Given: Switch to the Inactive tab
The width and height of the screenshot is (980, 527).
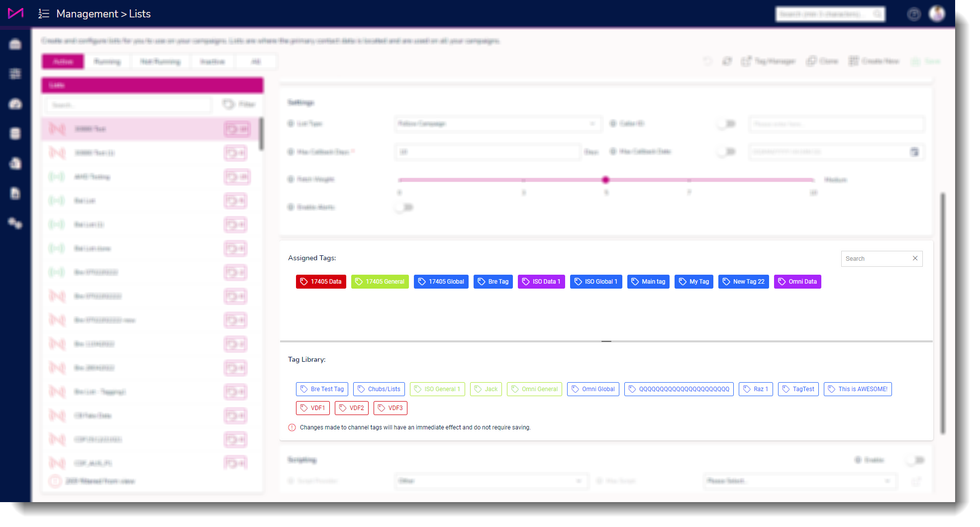Looking at the screenshot, I should point(212,61).
